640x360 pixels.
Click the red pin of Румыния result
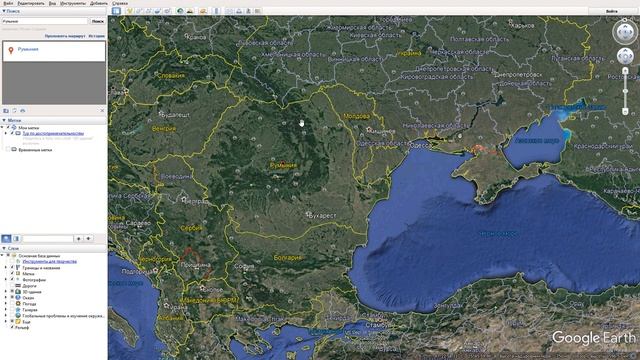coord(11,50)
